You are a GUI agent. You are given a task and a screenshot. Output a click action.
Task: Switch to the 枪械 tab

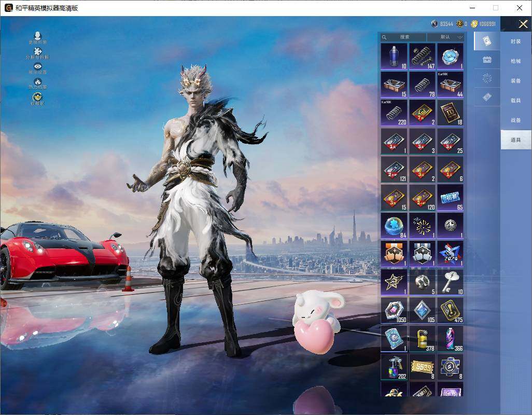pyautogui.click(x=516, y=61)
